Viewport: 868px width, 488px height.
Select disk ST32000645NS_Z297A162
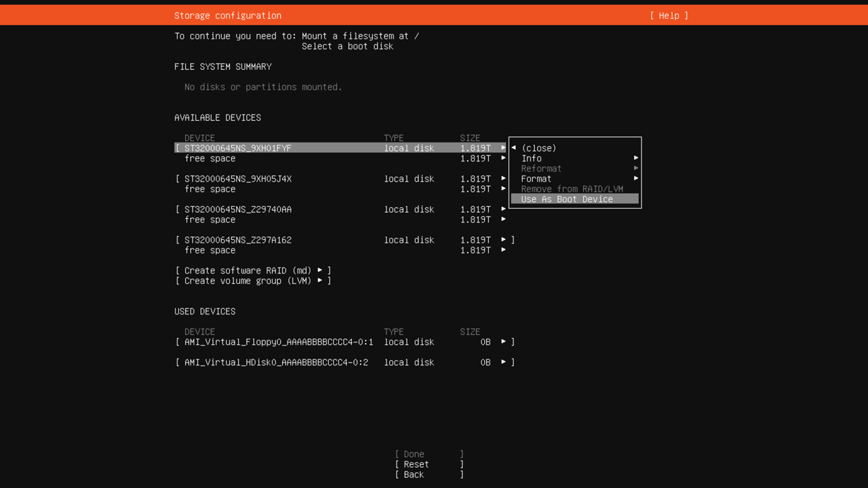[238, 240]
